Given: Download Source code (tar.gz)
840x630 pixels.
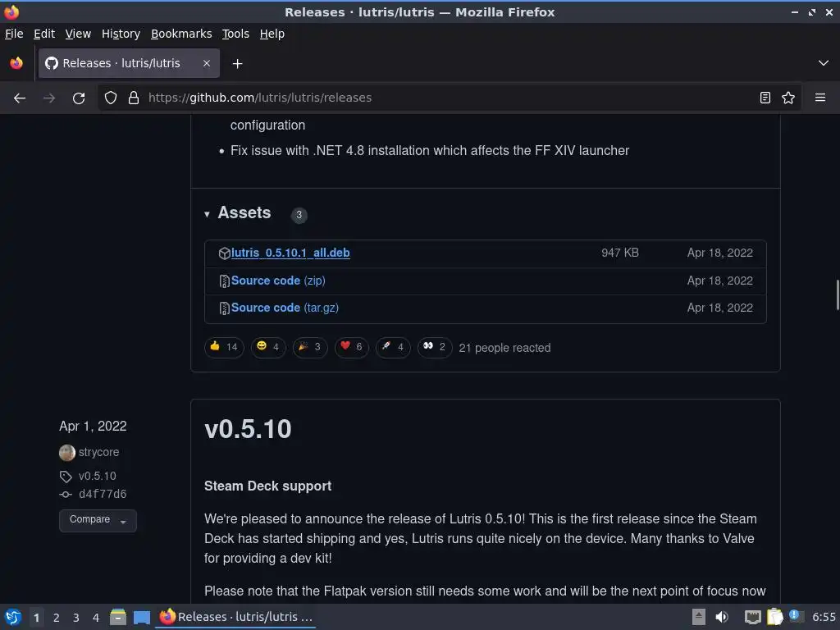Looking at the screenshot, I should tap(285, 308).
